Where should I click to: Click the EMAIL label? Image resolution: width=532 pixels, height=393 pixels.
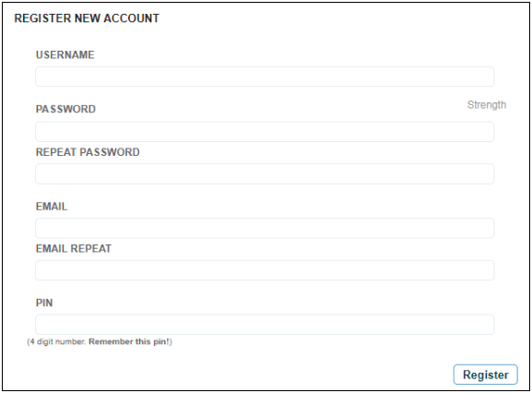52,207
